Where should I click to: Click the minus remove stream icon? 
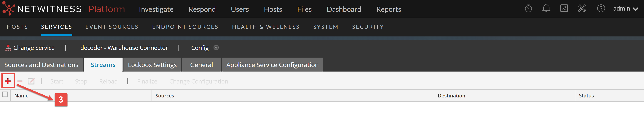[20, 81]
